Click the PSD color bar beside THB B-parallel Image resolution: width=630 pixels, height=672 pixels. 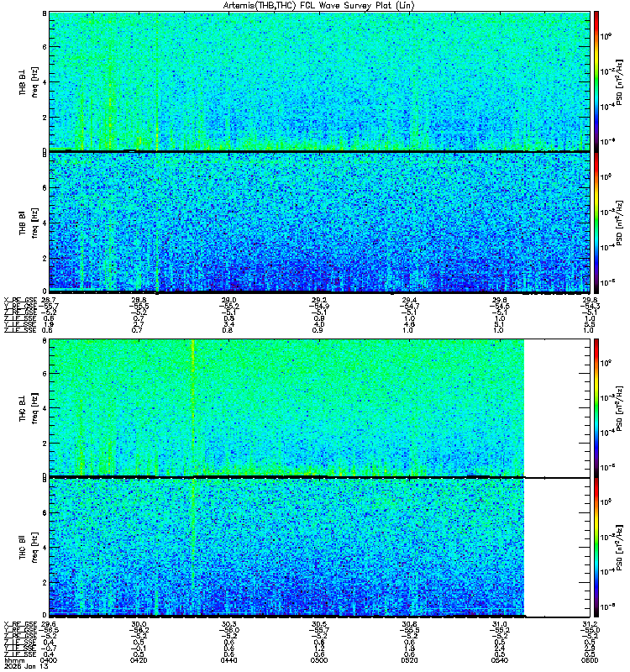[596, 223]
